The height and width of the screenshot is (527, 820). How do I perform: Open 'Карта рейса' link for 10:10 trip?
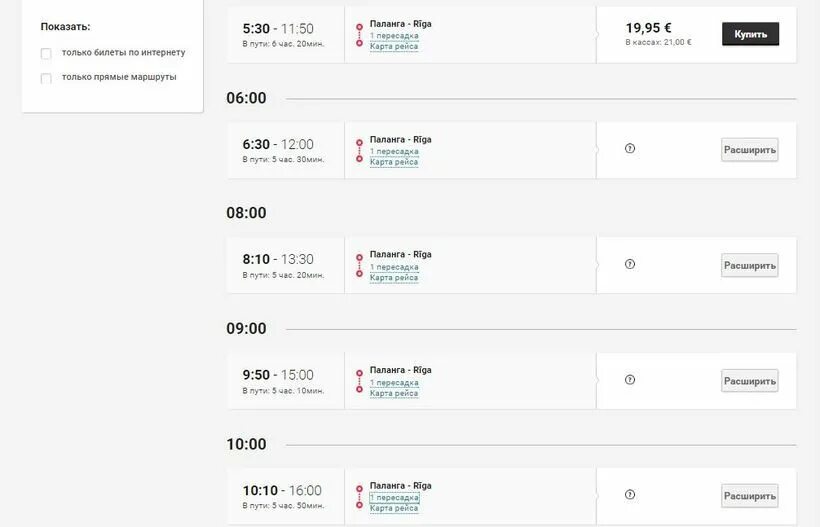point(394,508)
